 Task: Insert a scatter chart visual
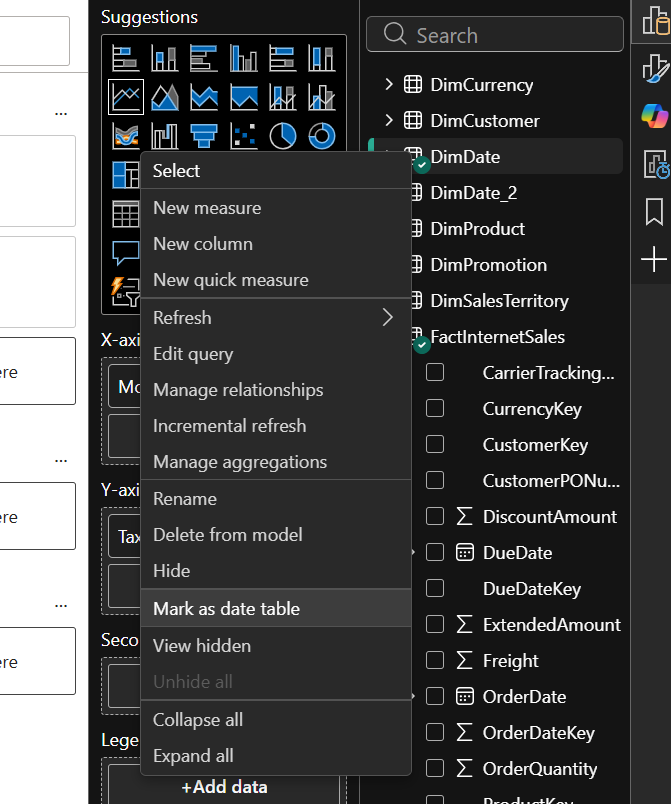pyautogui.click(x=243, y=135)
